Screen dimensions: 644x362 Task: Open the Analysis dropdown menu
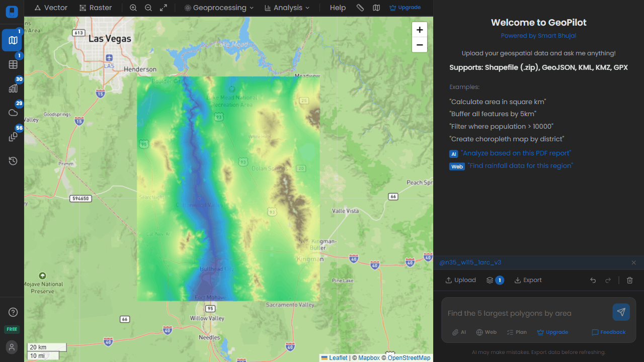point(287,8)
